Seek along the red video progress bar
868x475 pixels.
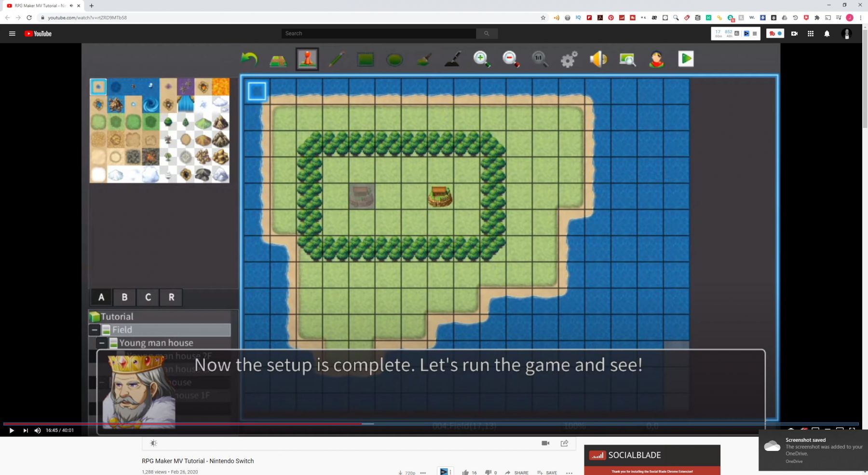pyautogui.click(x=431, y=424)
